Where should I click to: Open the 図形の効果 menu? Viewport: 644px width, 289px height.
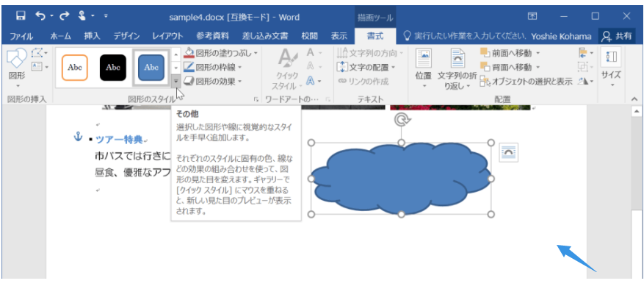pos(212,82)
